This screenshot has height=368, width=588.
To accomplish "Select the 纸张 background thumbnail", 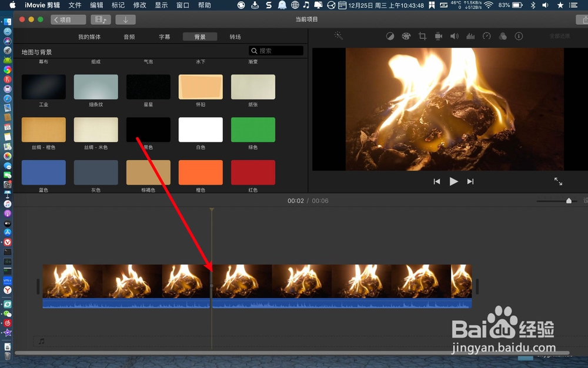I will (x=253, y=87).
